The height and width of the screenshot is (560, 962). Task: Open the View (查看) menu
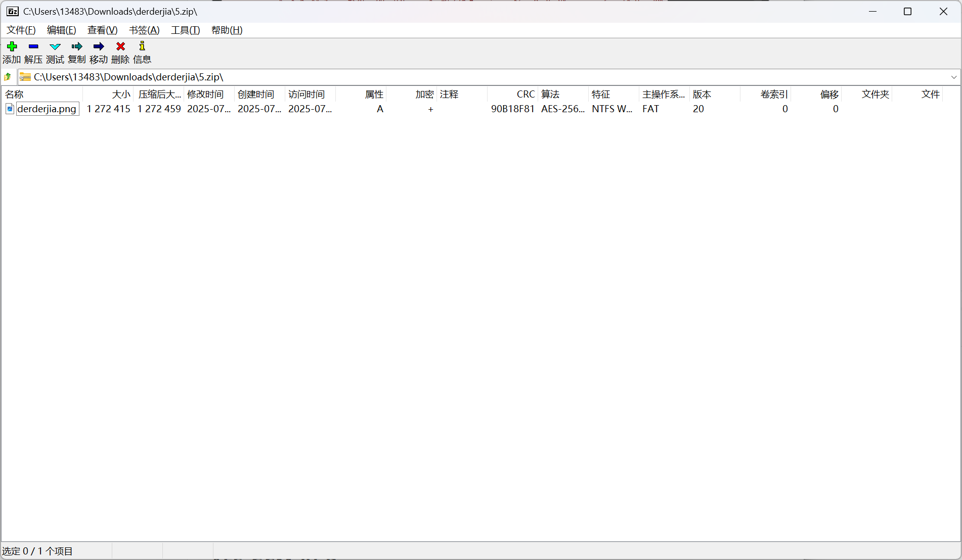(x=102, y=30)
